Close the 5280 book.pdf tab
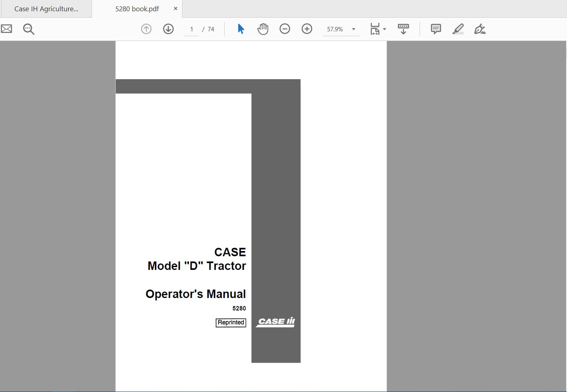Screen dimensions: 567x392 coord(176,8)
